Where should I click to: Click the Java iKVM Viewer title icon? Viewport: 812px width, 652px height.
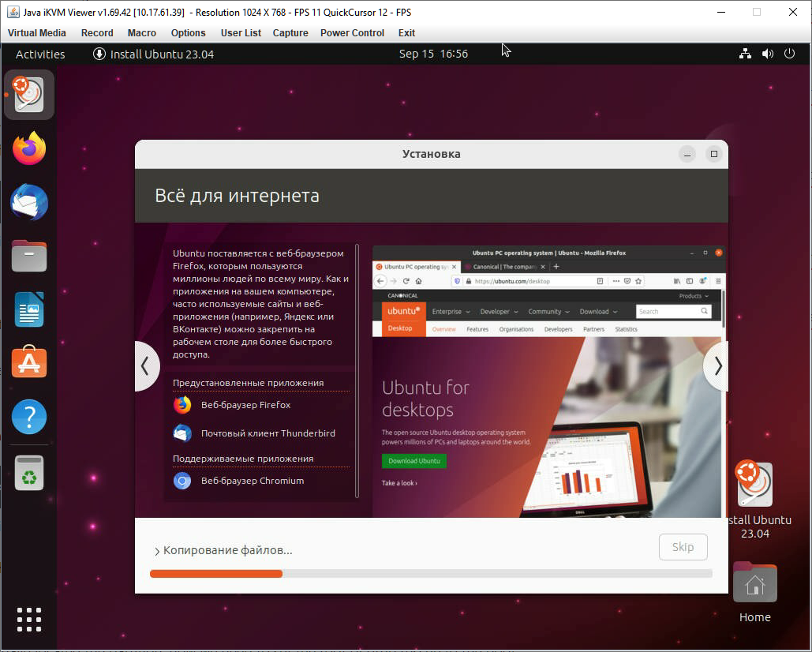tap(13, 12)
